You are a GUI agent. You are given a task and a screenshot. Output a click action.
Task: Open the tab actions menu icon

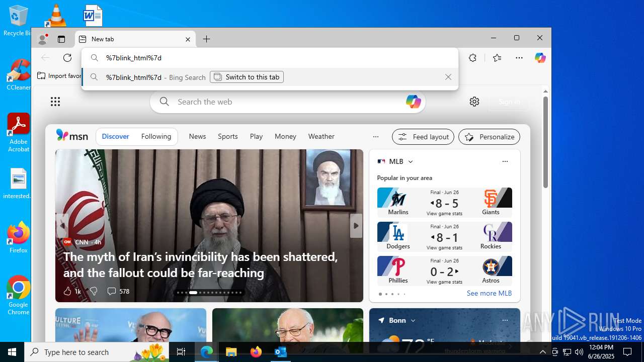coord(61,39)
